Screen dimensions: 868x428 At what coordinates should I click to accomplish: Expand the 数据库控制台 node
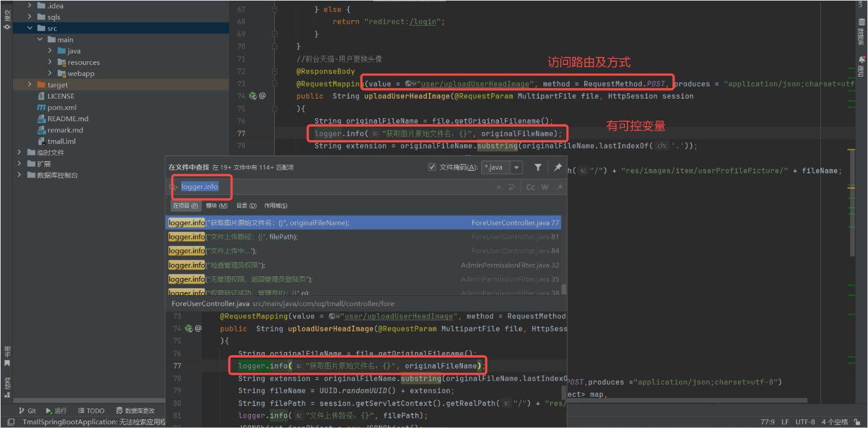pyautogui.click(x=20, y=175)
